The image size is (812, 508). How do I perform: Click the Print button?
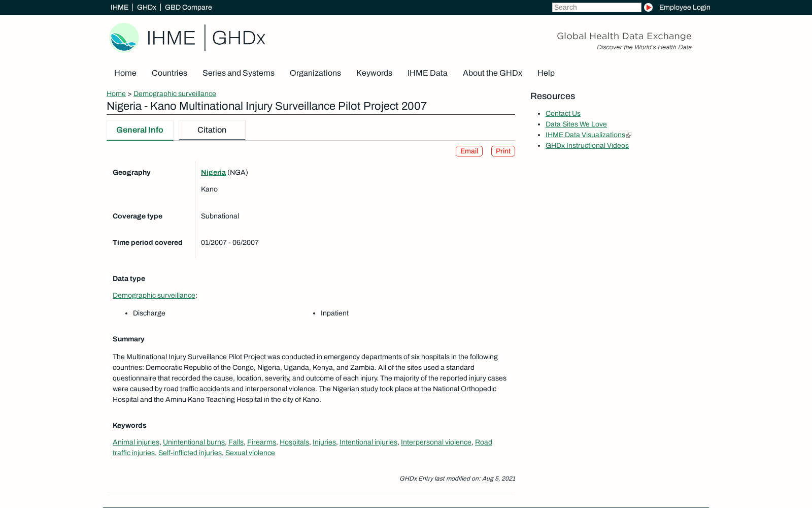pyautogui.click(x=503, y=151)
